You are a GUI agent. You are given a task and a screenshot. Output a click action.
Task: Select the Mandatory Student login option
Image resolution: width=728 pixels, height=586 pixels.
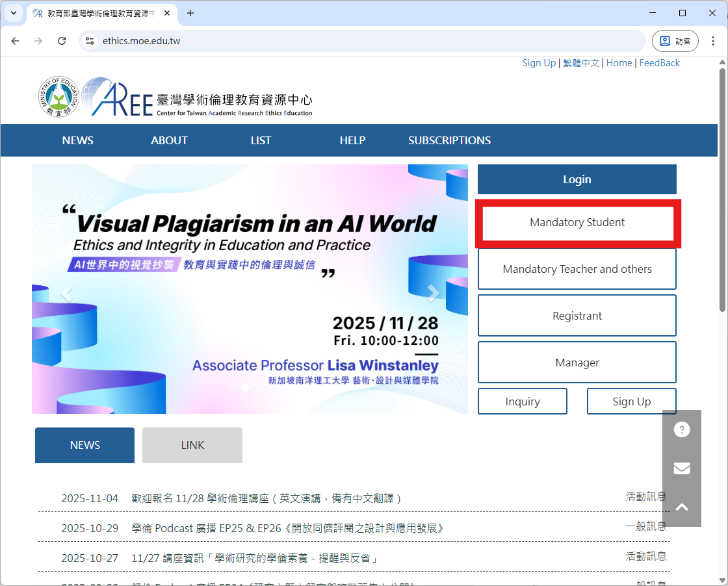coord(577,223)
